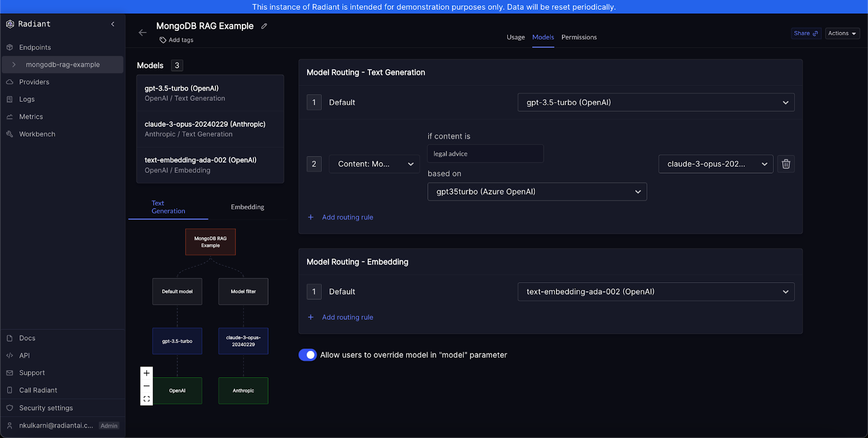Click the Workbench wrench icon

(x=10, y=134)
